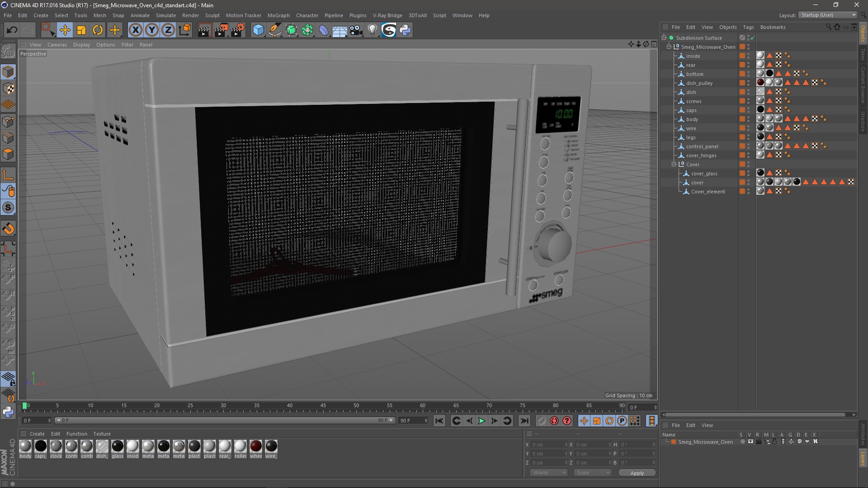Click the Apply button
This screenshot has width=868, height=488.
pos(637,473)
